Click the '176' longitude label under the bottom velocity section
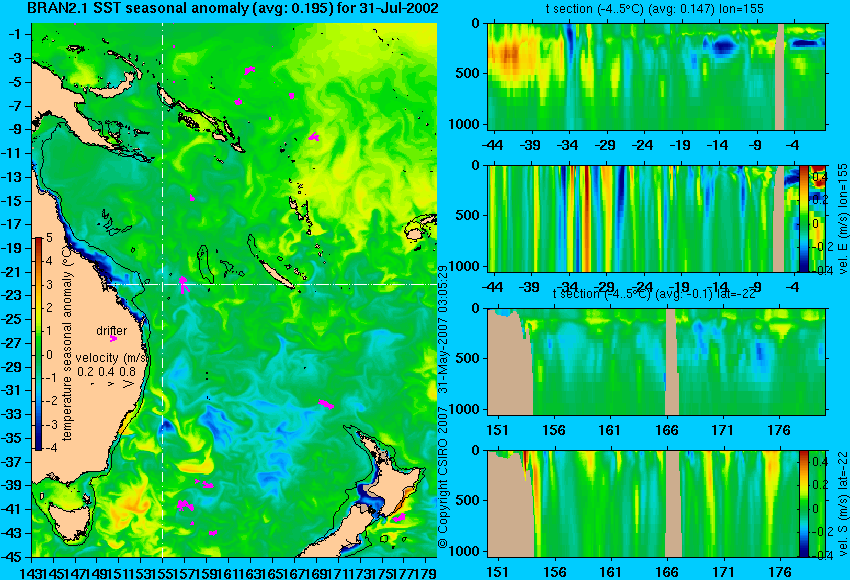The image size is (850, 580). [780, 572]
